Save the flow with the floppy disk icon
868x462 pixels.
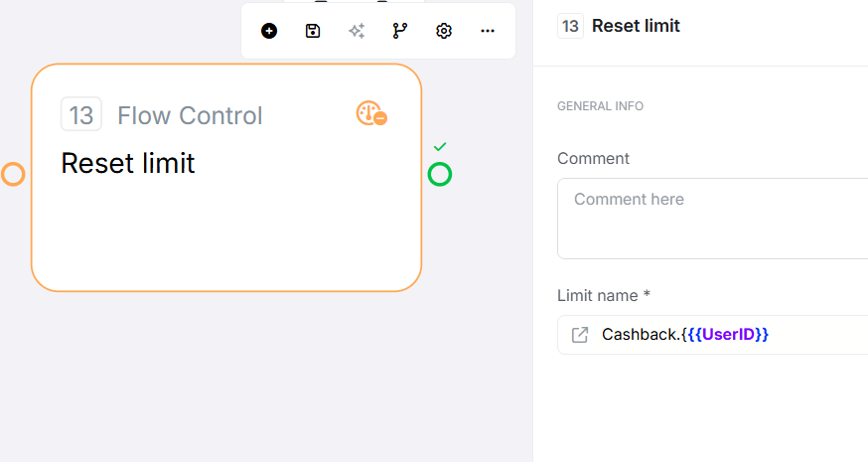pos(313,31)
